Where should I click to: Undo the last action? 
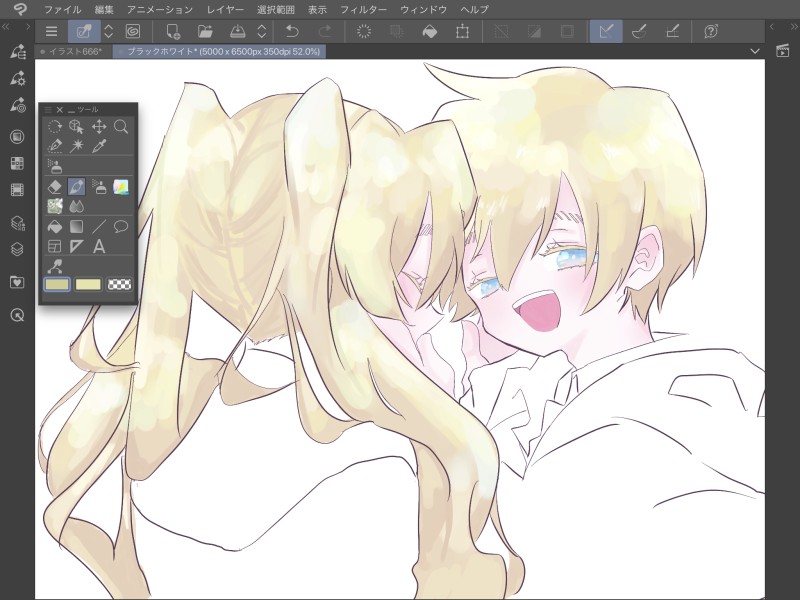(292, 32)
